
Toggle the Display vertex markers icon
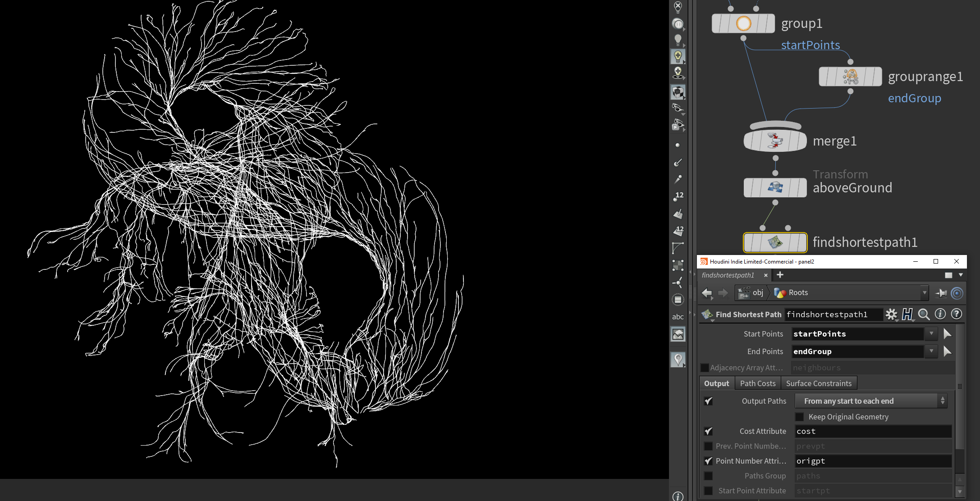tap(678, 265)
